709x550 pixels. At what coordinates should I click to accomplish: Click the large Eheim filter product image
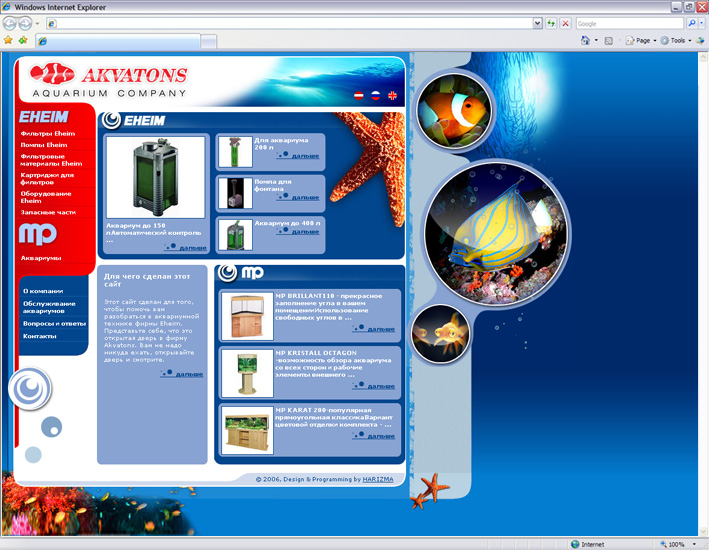(x=156, y=177)
